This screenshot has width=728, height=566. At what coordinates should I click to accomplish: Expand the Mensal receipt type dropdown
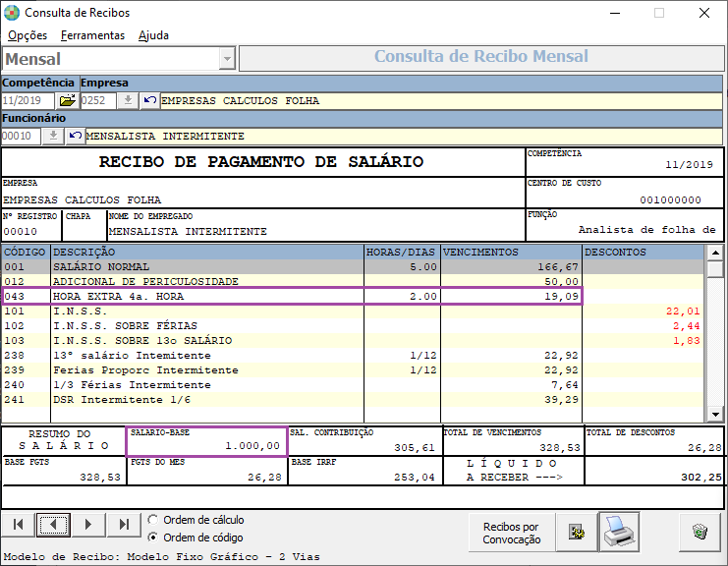tap(227, 59)
